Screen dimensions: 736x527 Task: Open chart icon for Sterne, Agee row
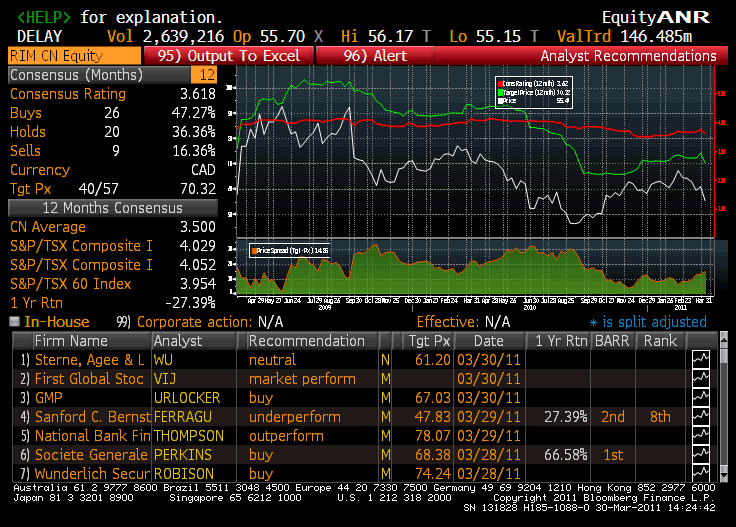pos(701,360)
